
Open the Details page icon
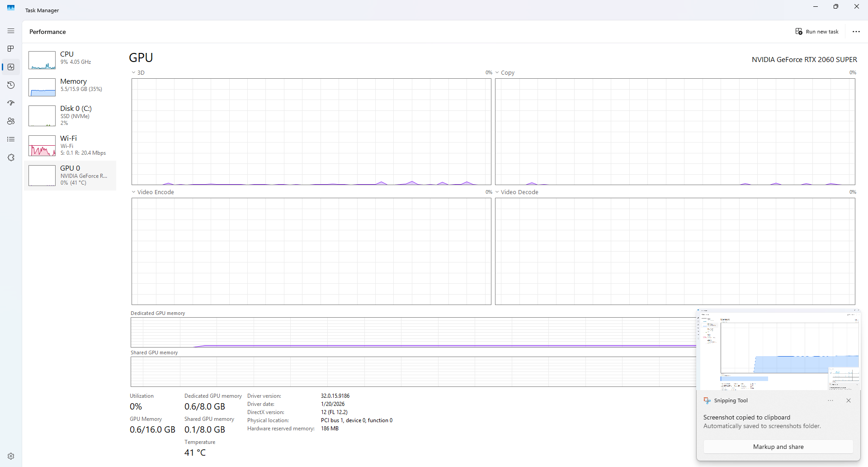tap(11, 139)
